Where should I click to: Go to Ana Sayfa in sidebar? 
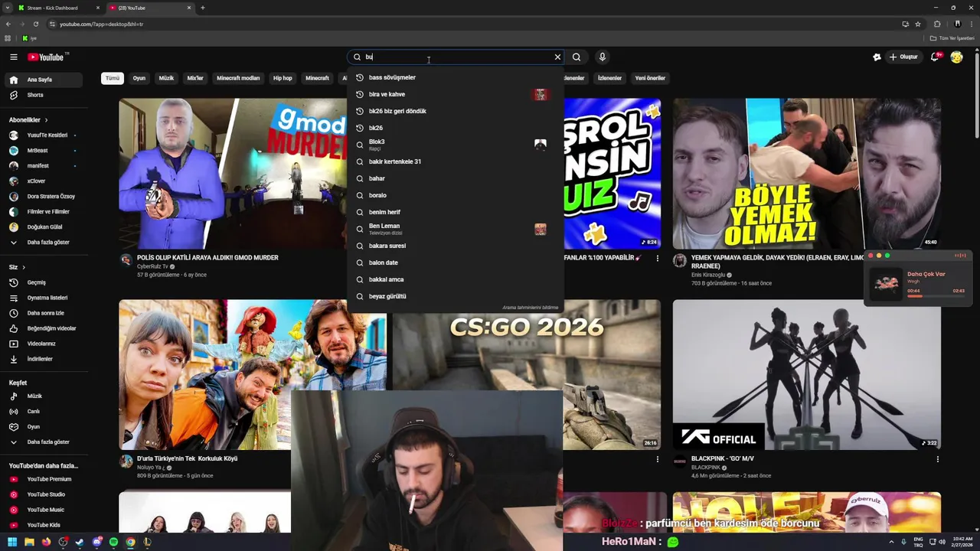pos(43,80)
